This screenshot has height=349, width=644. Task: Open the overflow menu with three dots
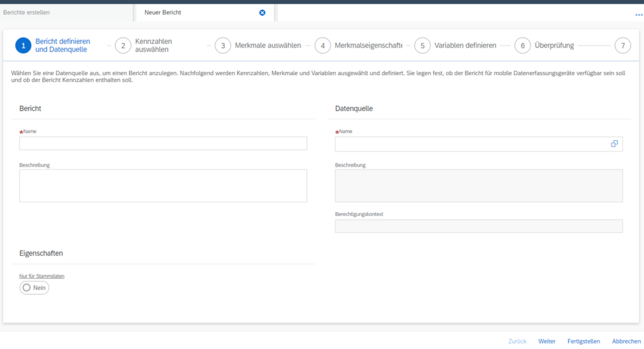coord(639,15)
